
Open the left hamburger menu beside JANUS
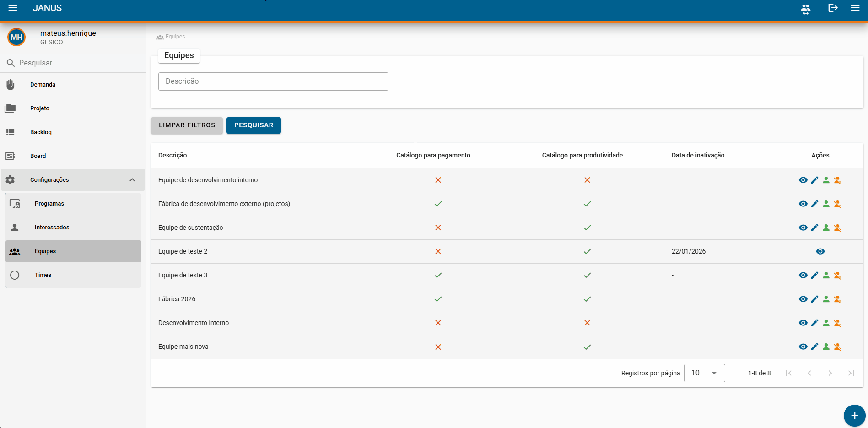13,8
